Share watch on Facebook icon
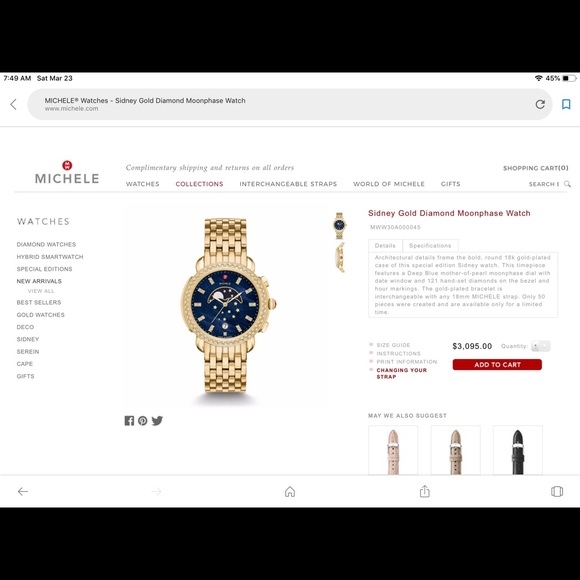Screen dimensions: 580x580 point(129,421)
